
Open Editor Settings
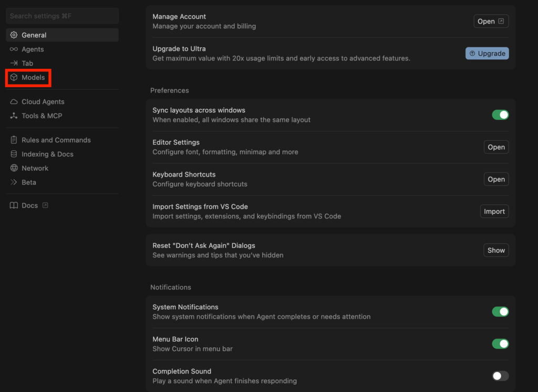495,147
